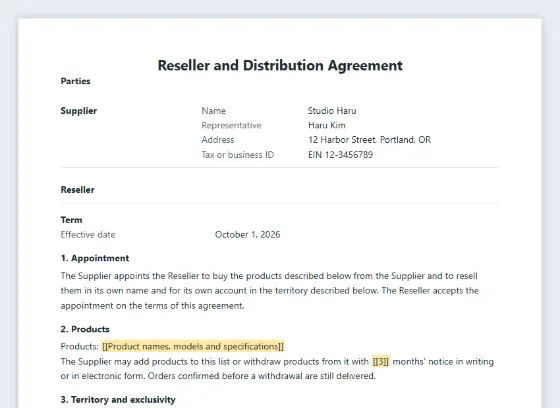The height and width of the screenshot is (408, 560).
Task: Click the Parties heading
Action: [75, 81]
